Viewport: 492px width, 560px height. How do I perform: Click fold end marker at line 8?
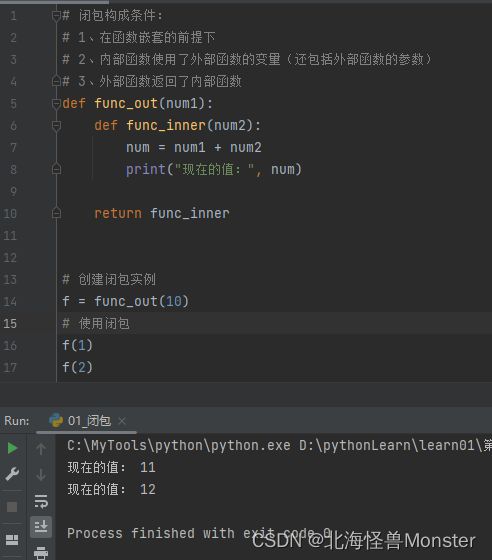tap(56, 169)
